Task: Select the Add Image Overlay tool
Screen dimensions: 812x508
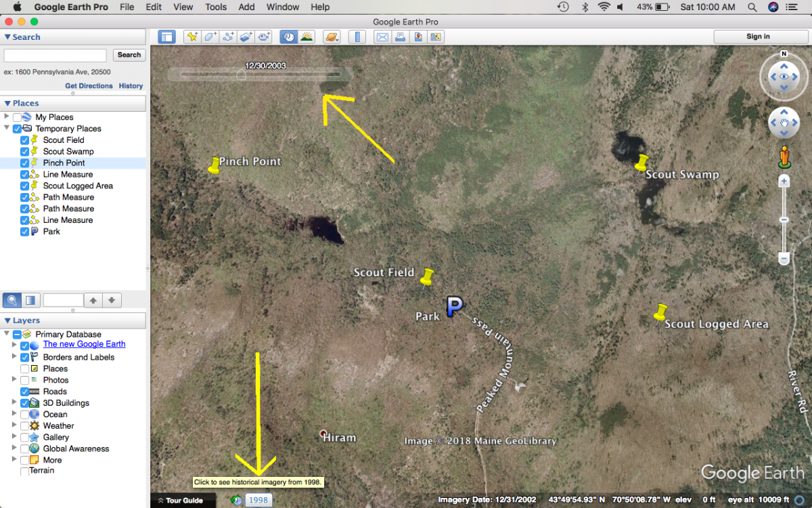Action: (246, 37)
